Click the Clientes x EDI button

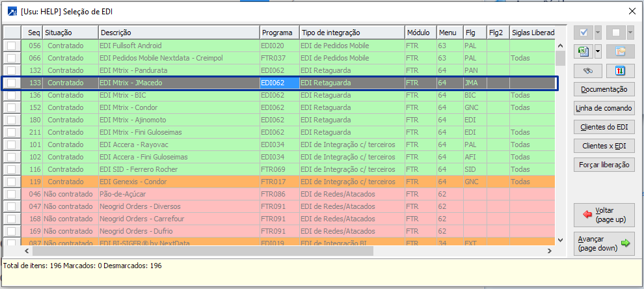point(604,146)
